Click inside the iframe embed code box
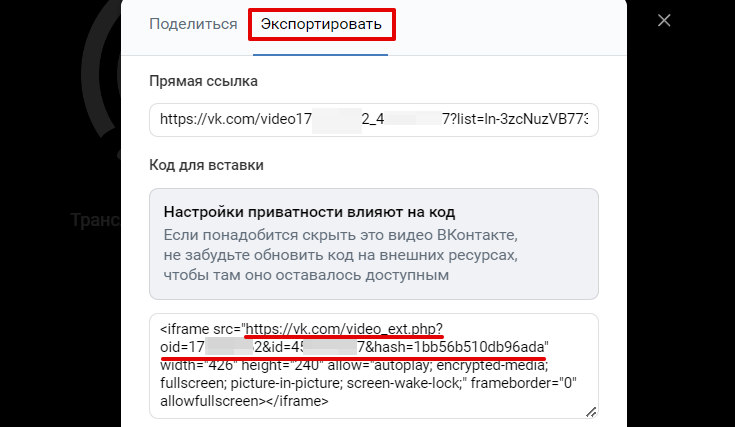This screenshot has width=735, height=427. click(373, 366)
